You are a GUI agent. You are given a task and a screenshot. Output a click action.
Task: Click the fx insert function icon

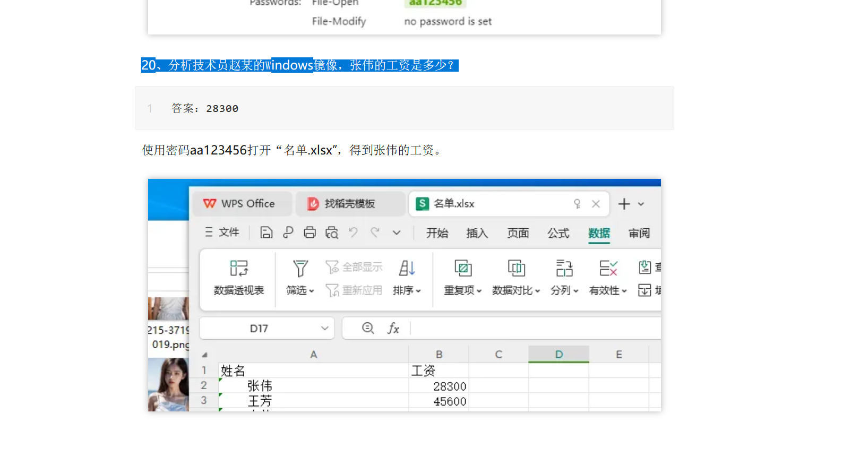(393, 328)
